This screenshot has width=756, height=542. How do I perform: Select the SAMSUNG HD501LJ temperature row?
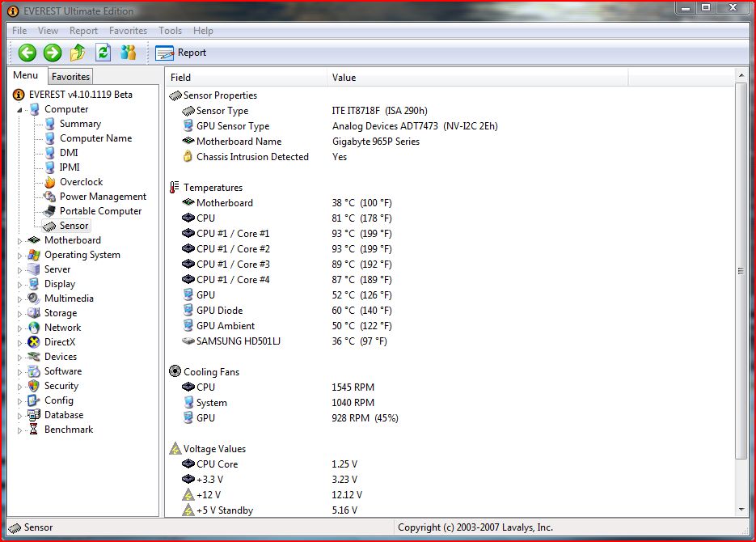point(450,341)
